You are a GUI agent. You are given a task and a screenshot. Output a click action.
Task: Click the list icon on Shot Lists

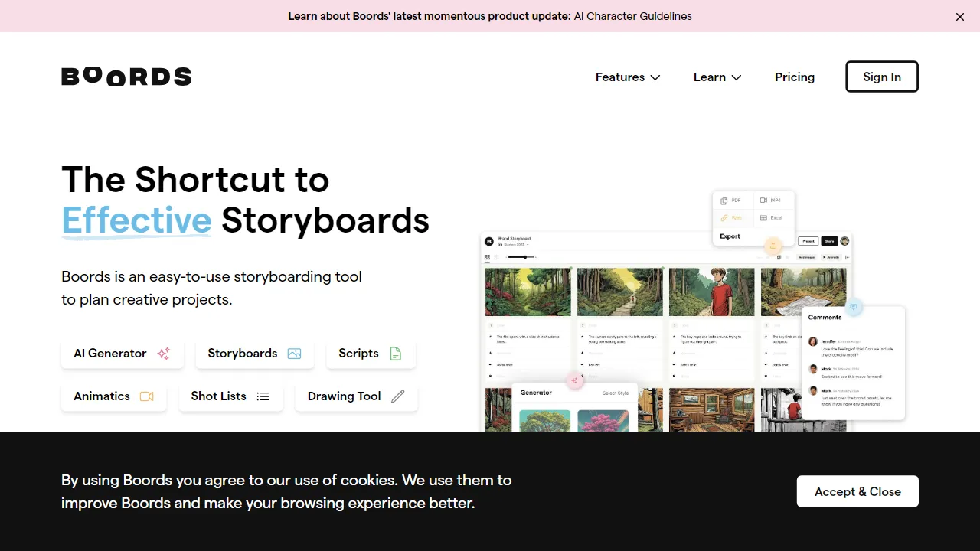click(263, 396)
